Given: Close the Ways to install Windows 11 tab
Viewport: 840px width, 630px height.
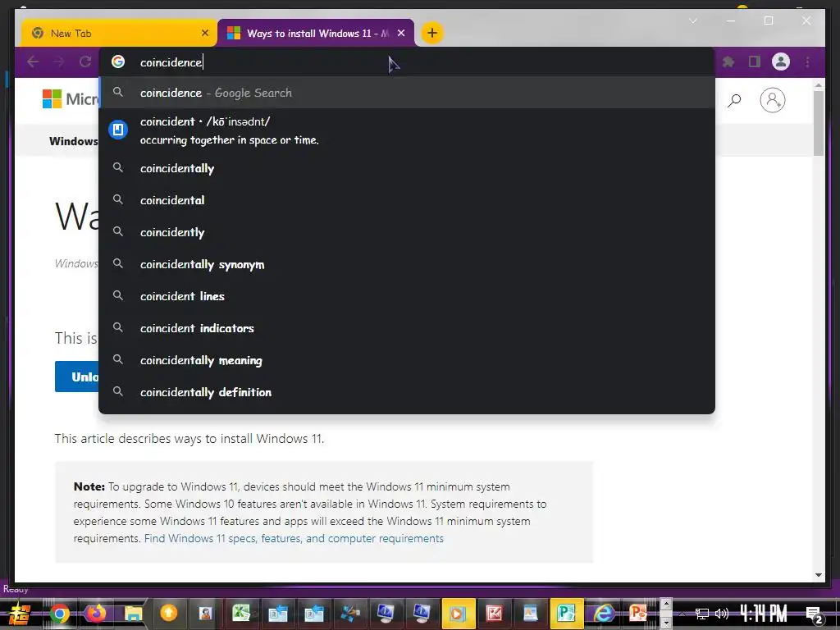Looking at the screenshot, I should coord(401,33).
